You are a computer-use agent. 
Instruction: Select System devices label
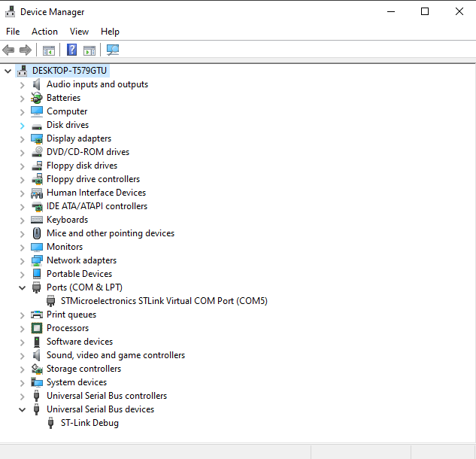(x=77, y=382)
